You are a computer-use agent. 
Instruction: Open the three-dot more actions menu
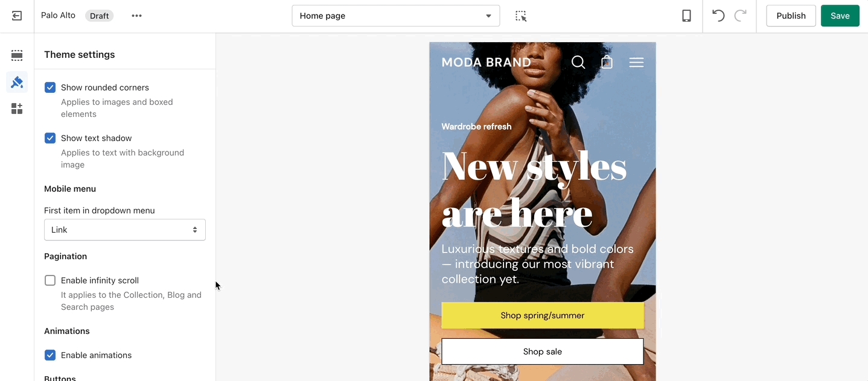click(x=137, y=16)
